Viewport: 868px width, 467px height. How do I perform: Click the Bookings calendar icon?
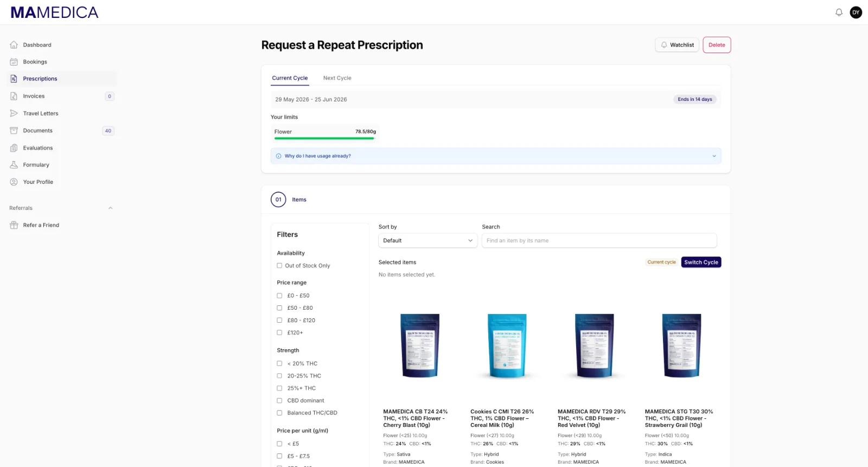click(14, 62)
